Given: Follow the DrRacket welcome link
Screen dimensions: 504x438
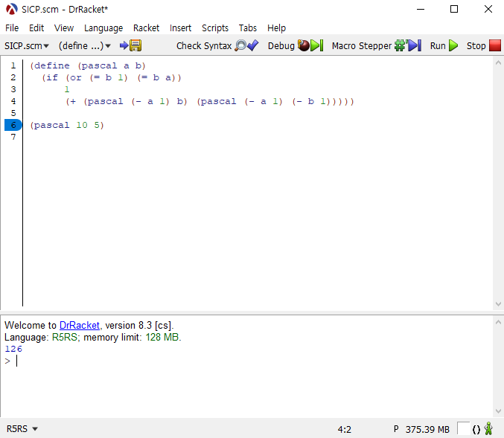Looking at the screenshot, I should [x=80, y=326].
